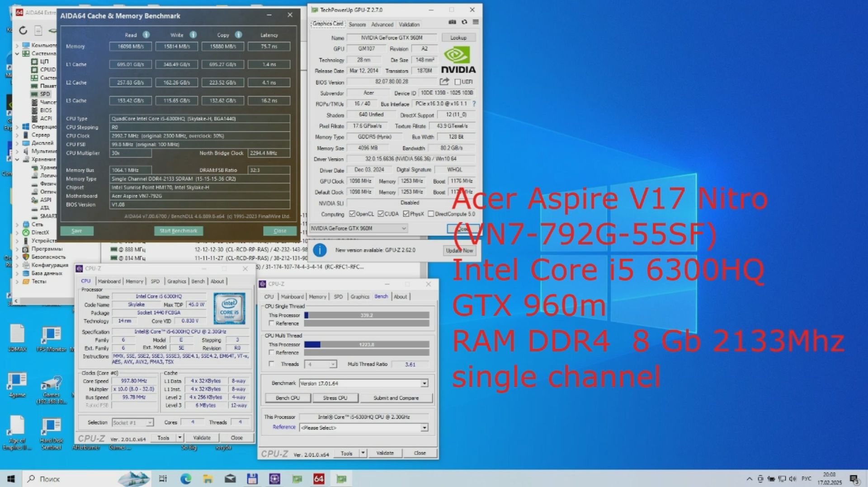Refresh GPU-Z readings via circular arrow icon
Image resolution: width=868 pixels, height=487 pixels.
click(464, 22)
